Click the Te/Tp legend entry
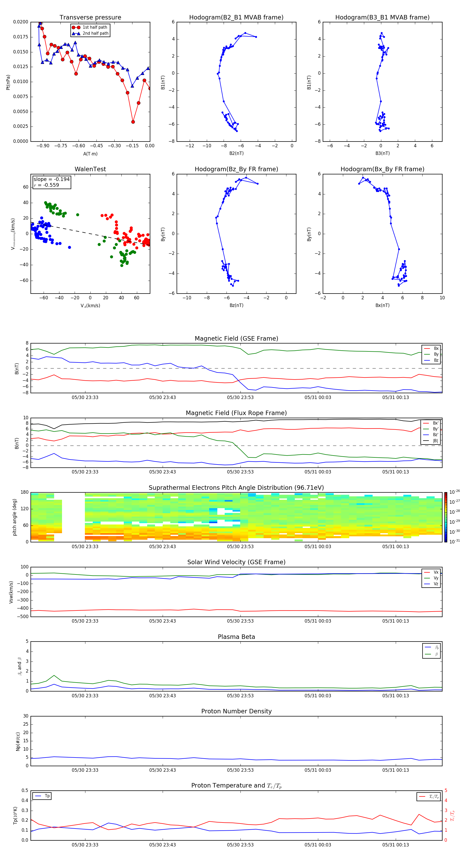Image resolution: width=473 pixels, height=868 pixels. (429, 796)
